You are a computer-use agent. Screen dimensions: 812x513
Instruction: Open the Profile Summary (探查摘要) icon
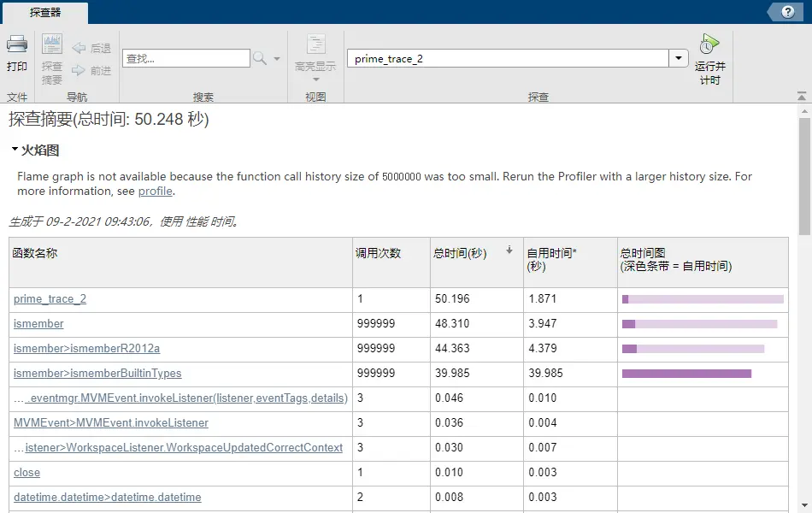coord(52,44)
